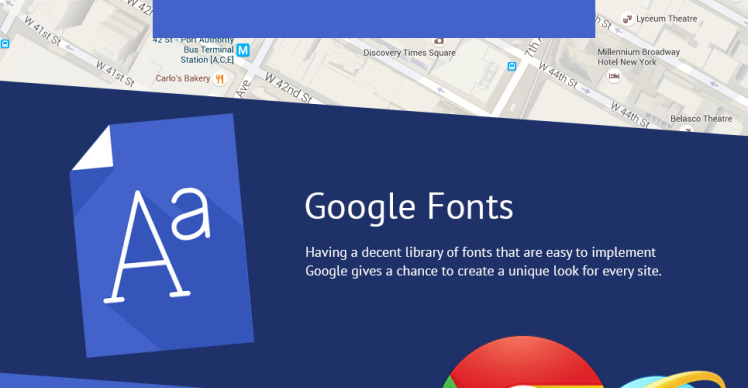Image resolution: width=748 pixels, height=388 pixels.
Task: Click the W 42nd St street label
Action: [288, 88]
